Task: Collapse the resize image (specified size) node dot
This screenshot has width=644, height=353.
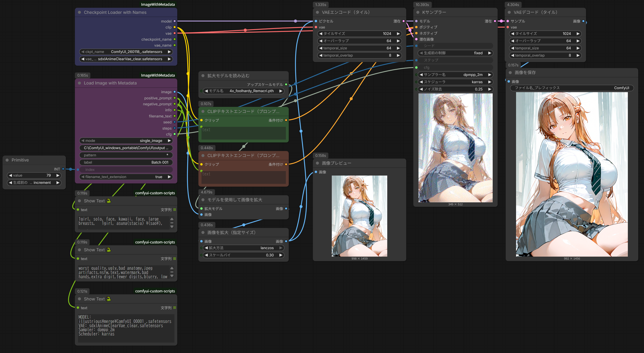Action: coord(203,233)
